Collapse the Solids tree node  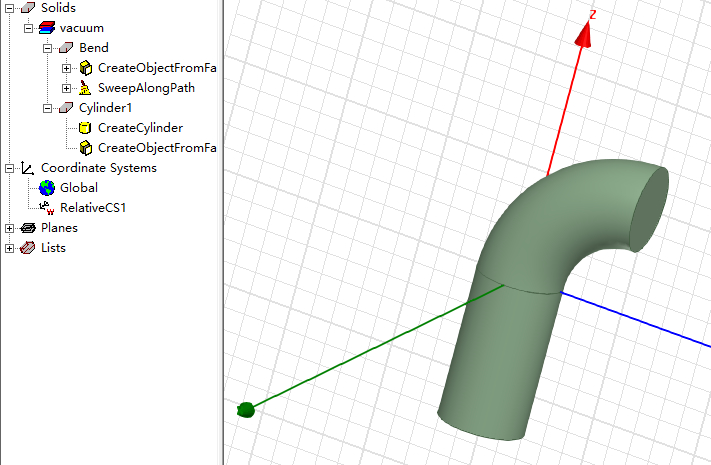click(9, 8)
